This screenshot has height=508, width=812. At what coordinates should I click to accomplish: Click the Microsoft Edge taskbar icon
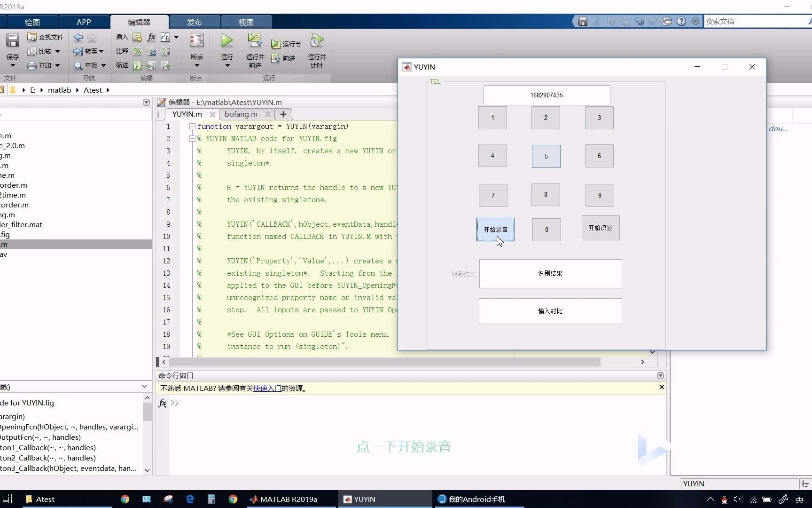point(190,499)
